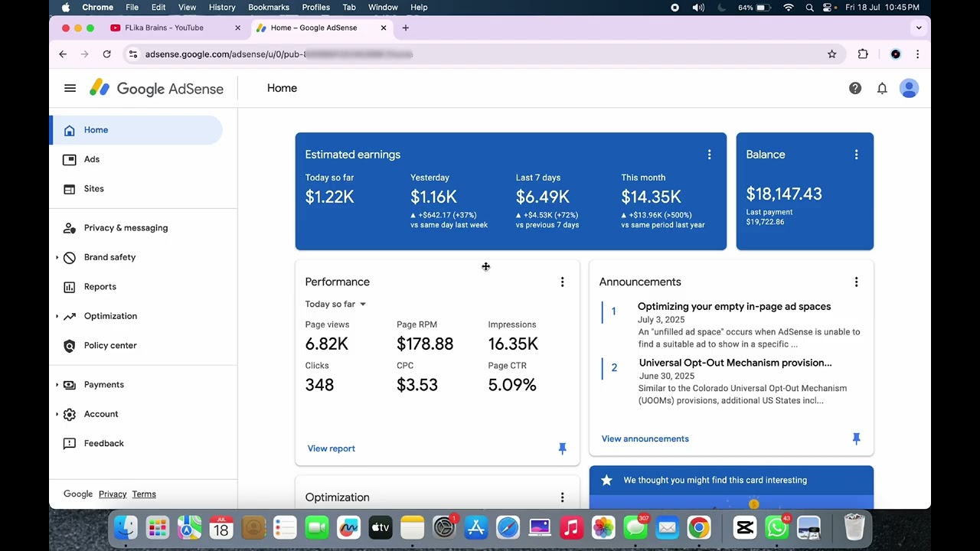Viewport: 980px width, 551px height.
Task: Click the balance amount $18,147.43
Action: pyautogui.click(x=784, y=194)
